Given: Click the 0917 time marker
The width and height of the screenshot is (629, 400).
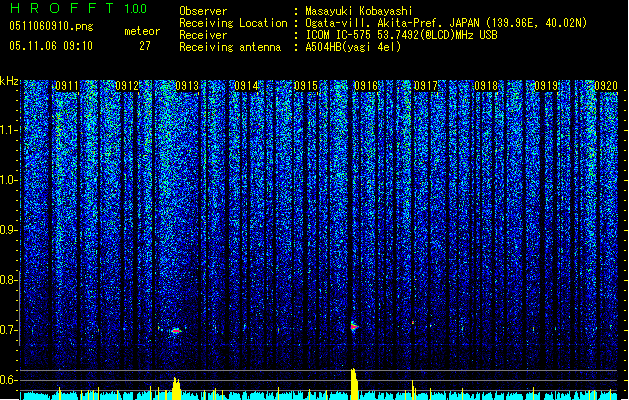Looking at the screenshot, I should pos(426,86).
